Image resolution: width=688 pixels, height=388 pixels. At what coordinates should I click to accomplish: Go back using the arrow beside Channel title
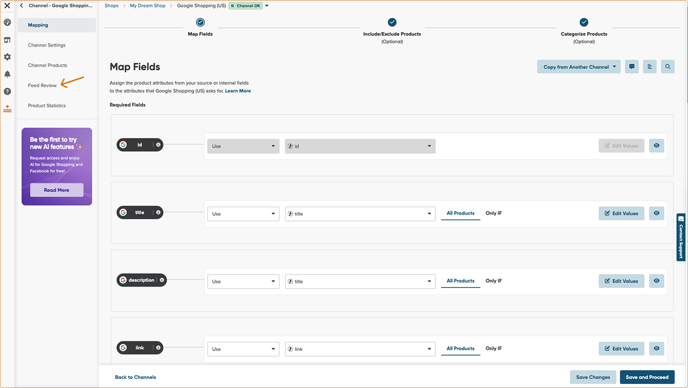tap(22, 6)
